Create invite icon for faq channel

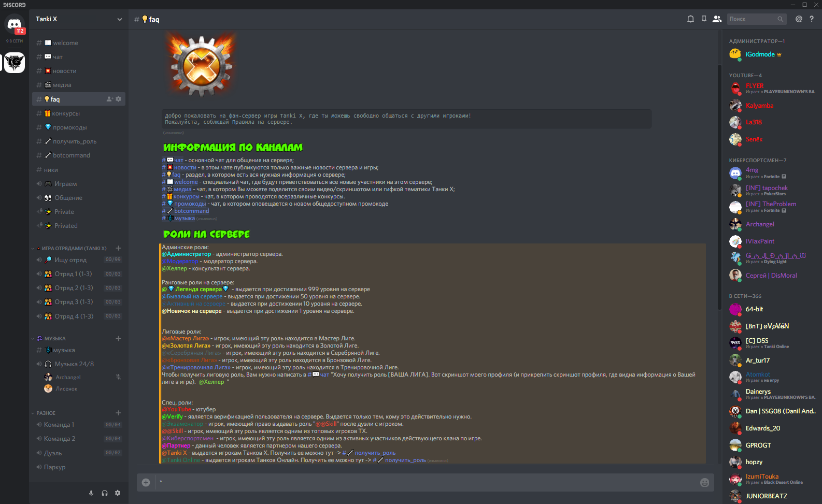(x=109, y=99)
